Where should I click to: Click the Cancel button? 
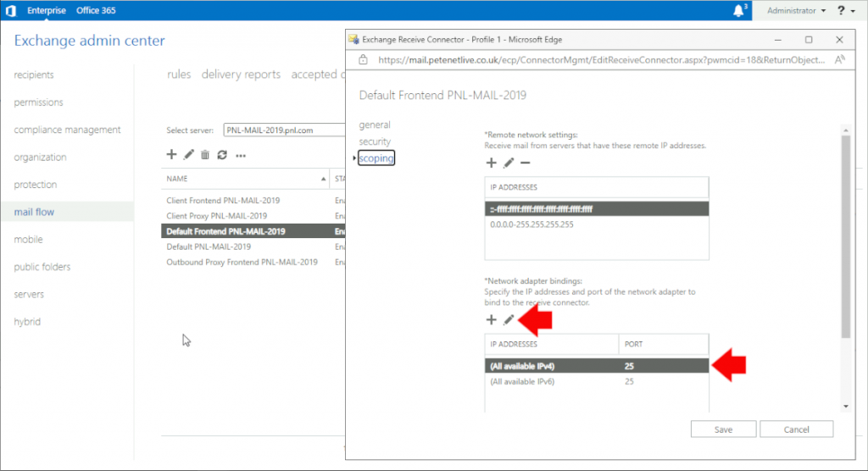796,429
